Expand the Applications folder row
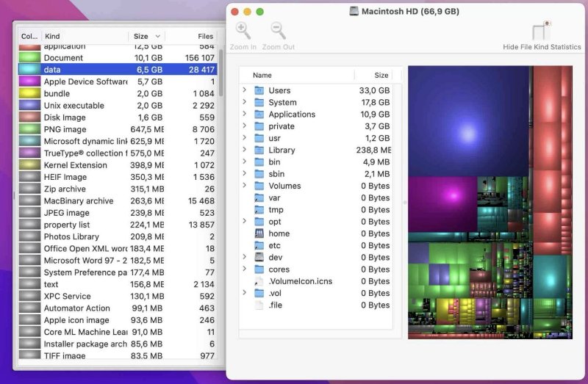Viewport: 588px width, 384px height. (245, 114)
